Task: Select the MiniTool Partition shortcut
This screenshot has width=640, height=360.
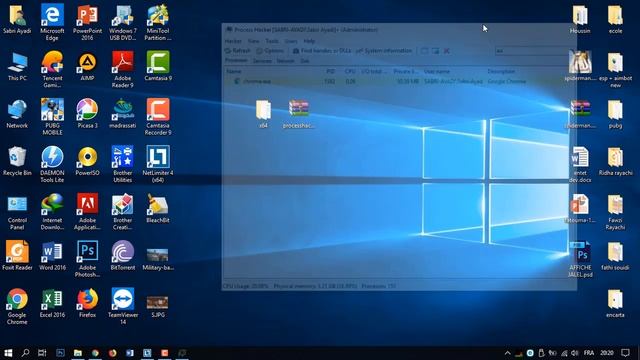Action: tap(158, 22)
